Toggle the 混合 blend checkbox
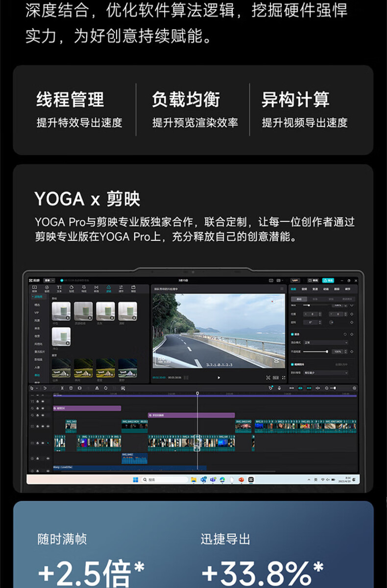This screenshot has width=387, height=588. coord(292,334)
